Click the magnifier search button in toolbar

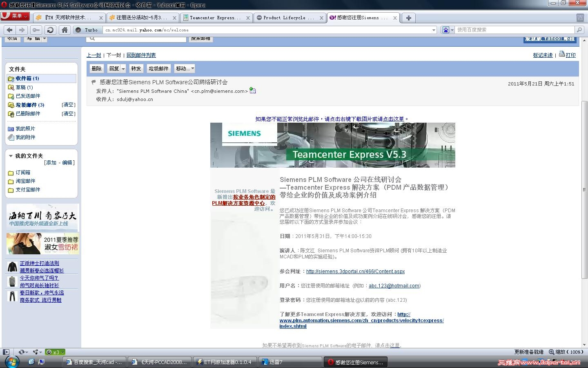(579, 30)
